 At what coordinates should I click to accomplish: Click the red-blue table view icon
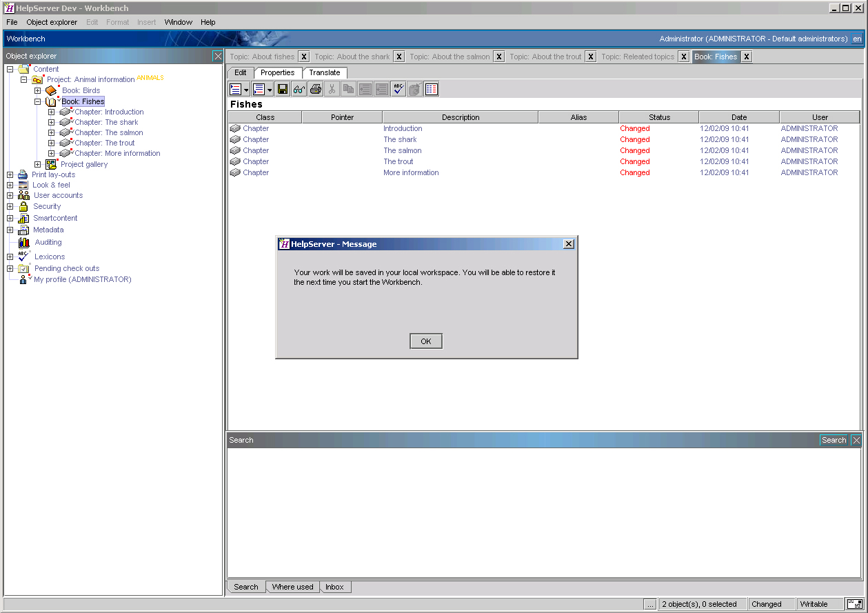[x=432, y=89]
